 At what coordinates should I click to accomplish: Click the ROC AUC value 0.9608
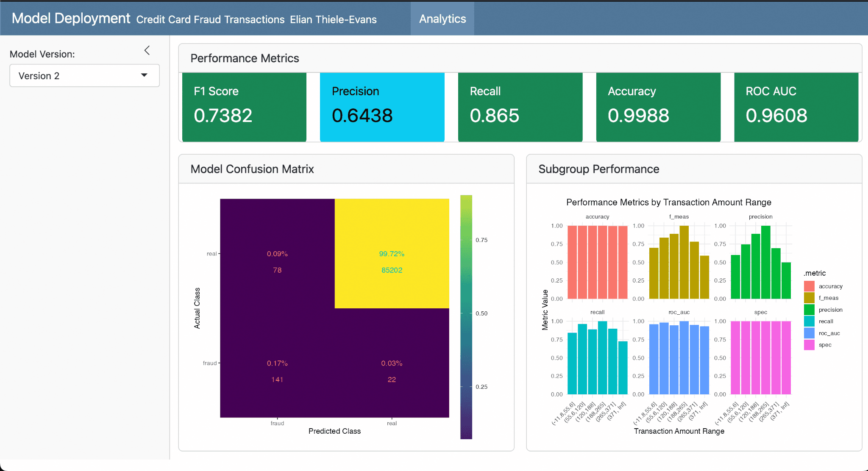pyautogui.click(x=776, y=116)
